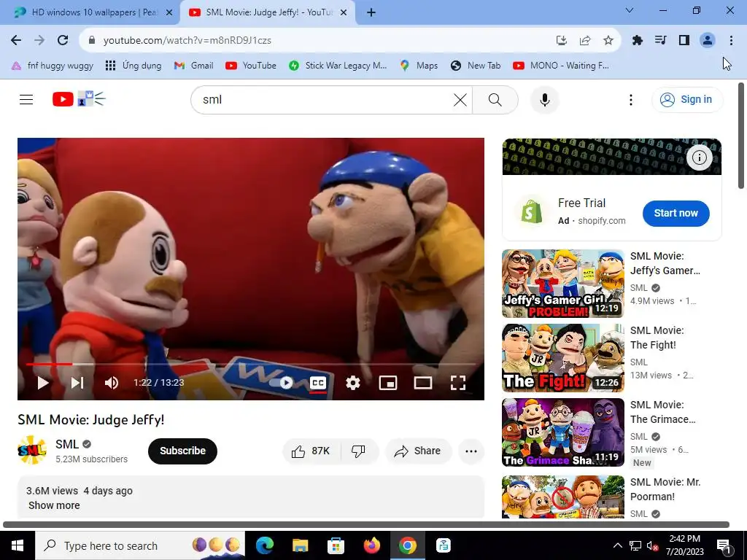
Task: Close the HD windows 10 wallpapers tab
Action: (169, 12)
